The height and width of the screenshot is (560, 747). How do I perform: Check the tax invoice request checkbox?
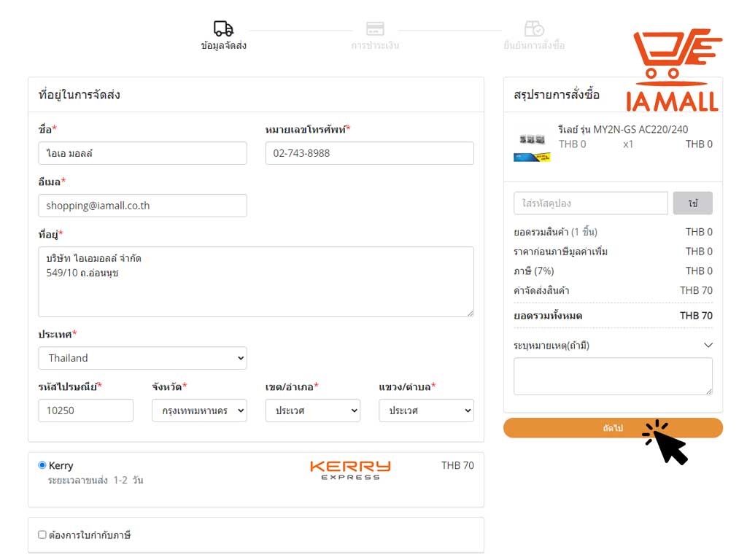click(x=42, y=535)
